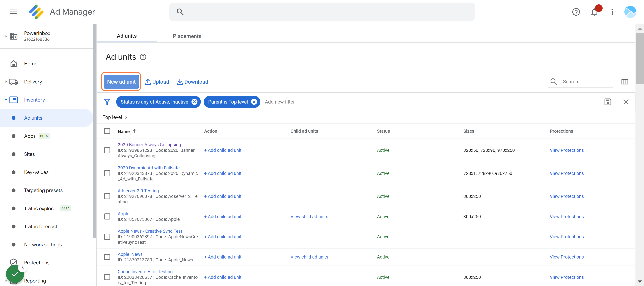Click the page vertical scrollbar thumb
Screen dimensions: 644x286
click(639, 58)
